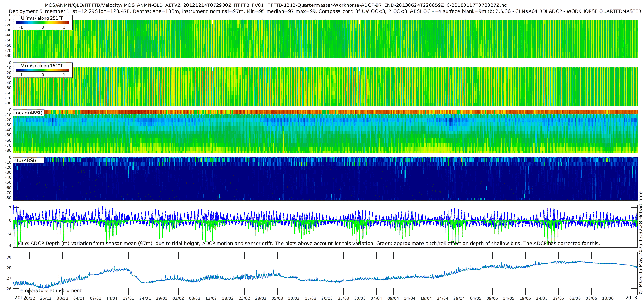The image size is (644, 304).
Task: Click the 2012 year label on time axis
Action: [x=20, y=298]
